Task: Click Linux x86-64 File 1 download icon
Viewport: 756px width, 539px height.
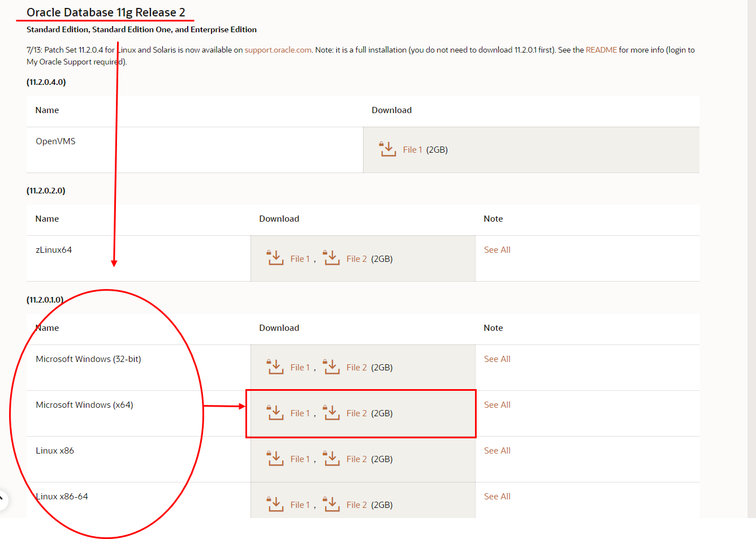Action: click(275, 504)
